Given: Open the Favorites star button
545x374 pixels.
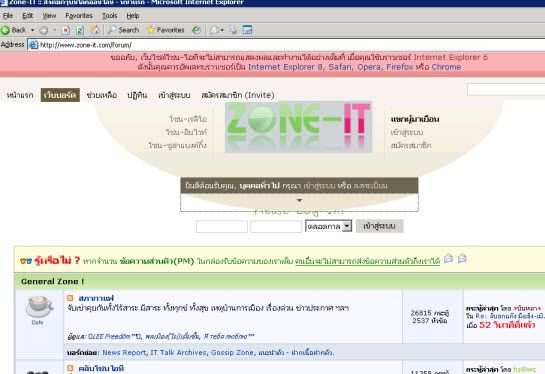Looking at the screenshot, I should click(x=165, y=30).
